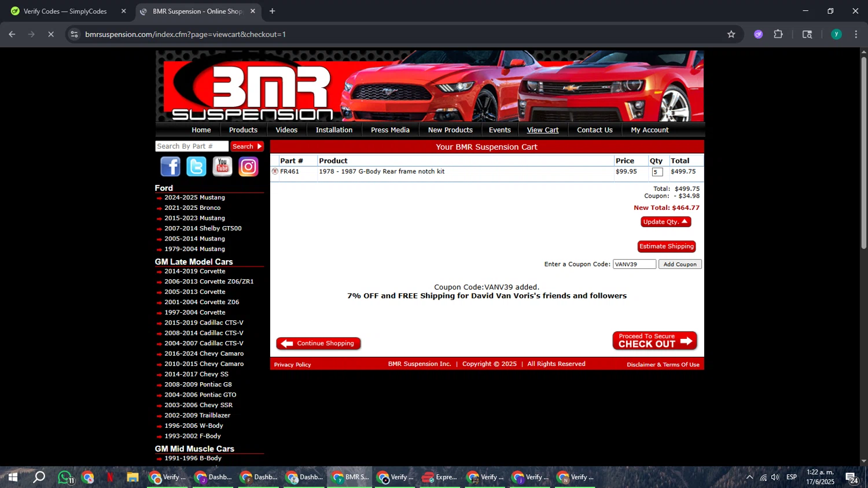Open the Events menu item
This screenshot has width=868, height=488.
[x=500, y=130]
